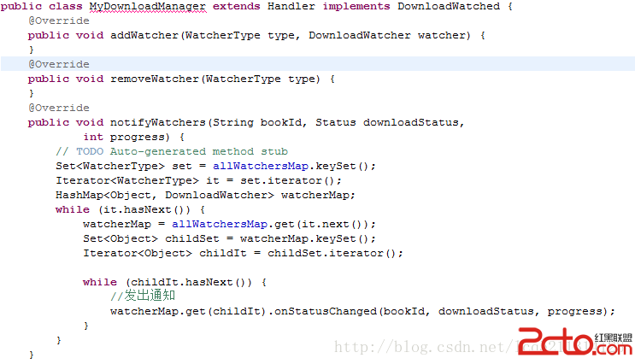
Task: Click 'Set<Object> childSet' declaration
Action: (151, 239)
